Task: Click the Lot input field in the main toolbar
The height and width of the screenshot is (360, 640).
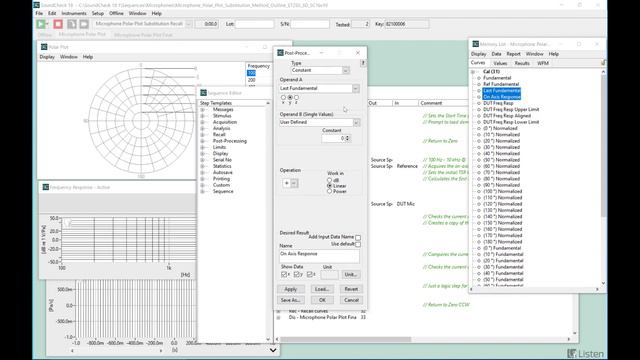Action: (254, 24)
